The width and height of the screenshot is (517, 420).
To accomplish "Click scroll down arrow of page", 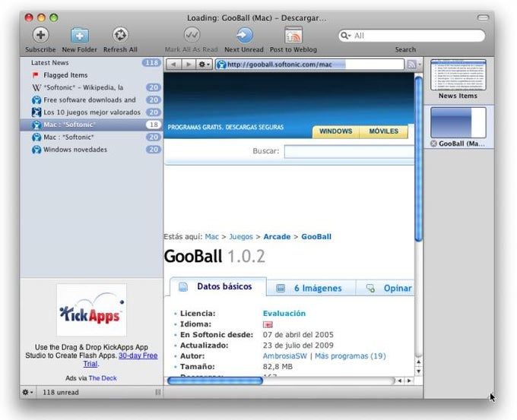I will click(418, 371).
